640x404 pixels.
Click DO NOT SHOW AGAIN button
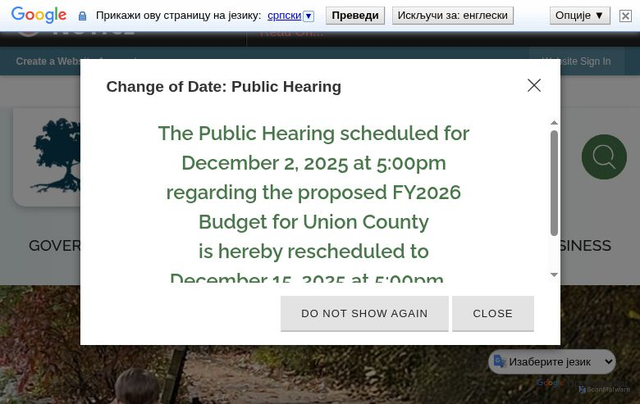click(364, 313)
